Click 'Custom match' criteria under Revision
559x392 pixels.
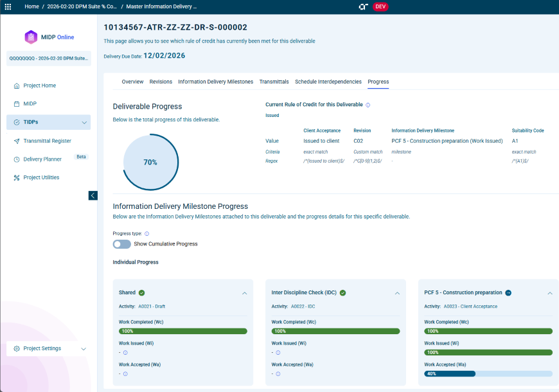click(x=368, y=152)
